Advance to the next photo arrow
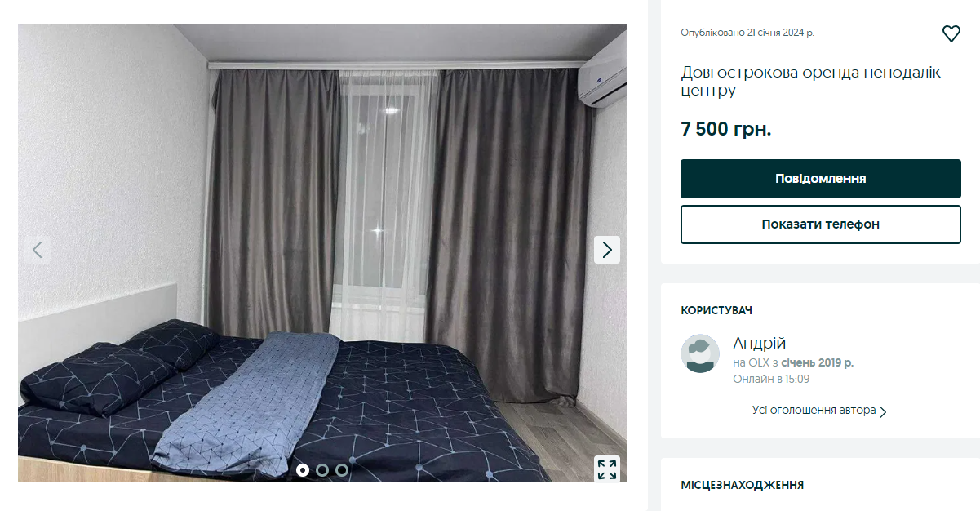This screenshot has height=511, width=980. pos(607,250)
